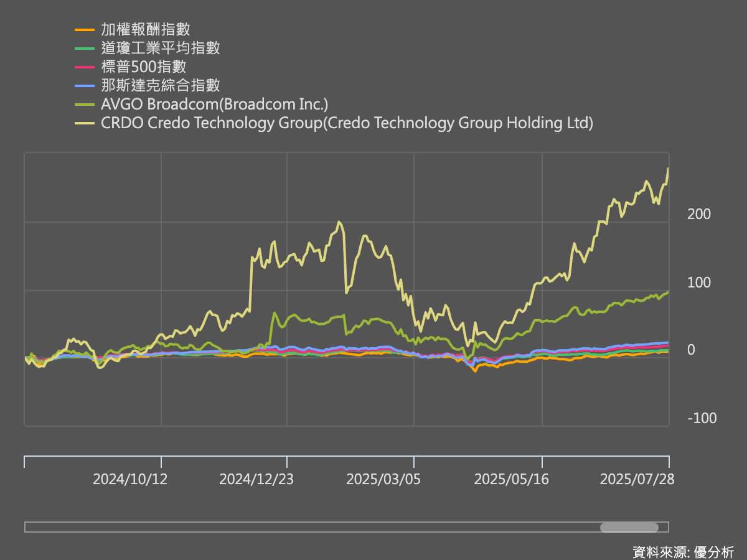
Task: Select the 2025/07/28 axis label
Action: pyautogui.click(x=639, y=479)
